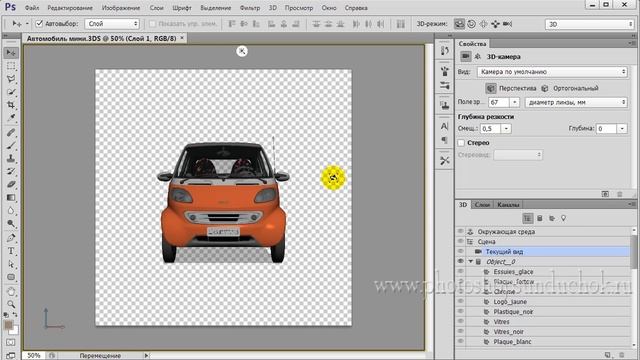Select the History Brush tool
This screenshot has width=640, height=360.
click(x=11, y=171)
